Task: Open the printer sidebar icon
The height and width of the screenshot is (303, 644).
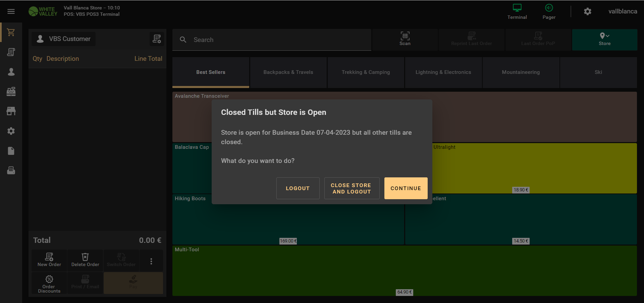Action: (11, 170)
